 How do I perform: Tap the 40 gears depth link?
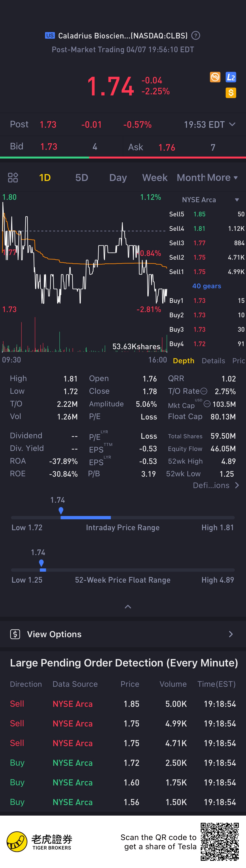coord(206,286)
